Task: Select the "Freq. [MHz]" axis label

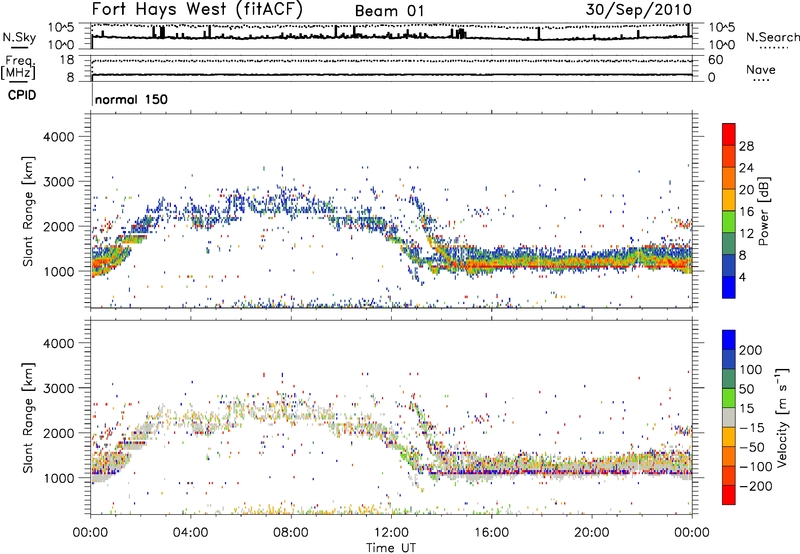Action: point(18,67)
